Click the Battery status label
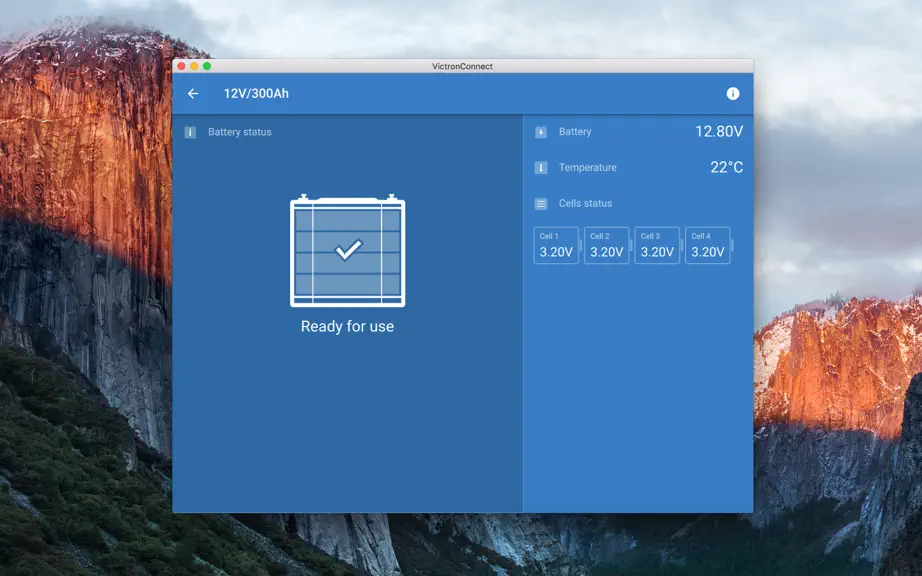 240,132
